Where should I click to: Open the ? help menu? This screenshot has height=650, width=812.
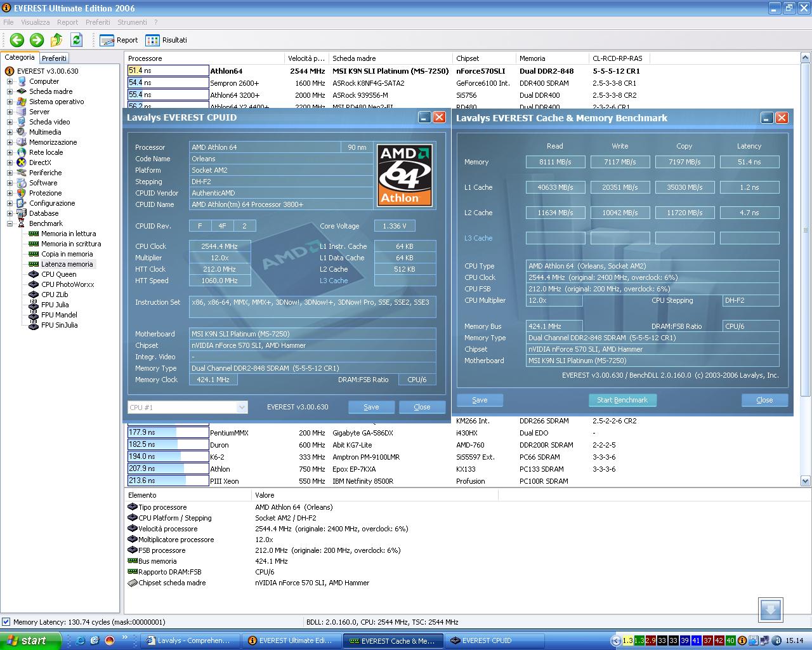point(156,22)
